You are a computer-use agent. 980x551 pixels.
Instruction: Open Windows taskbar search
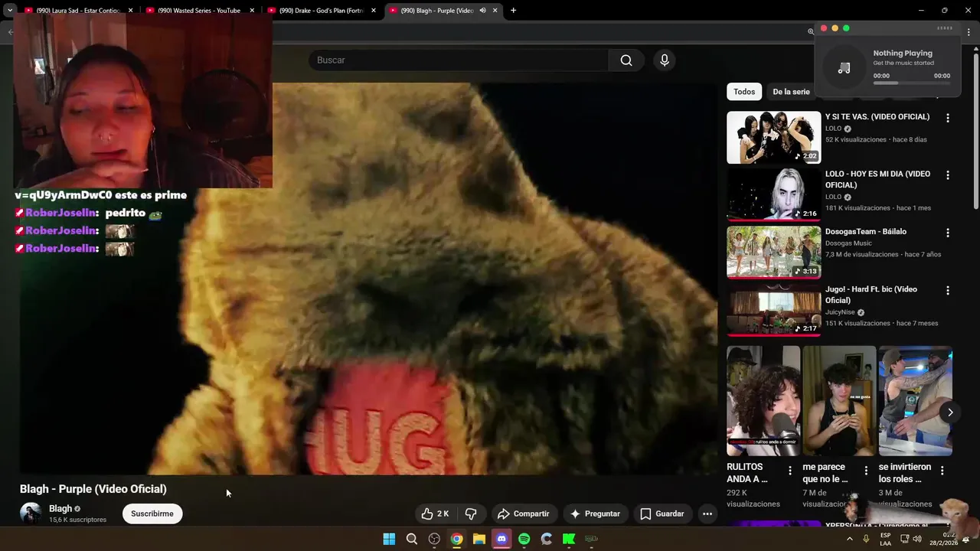pyautogui.click(x=412, y=539)
